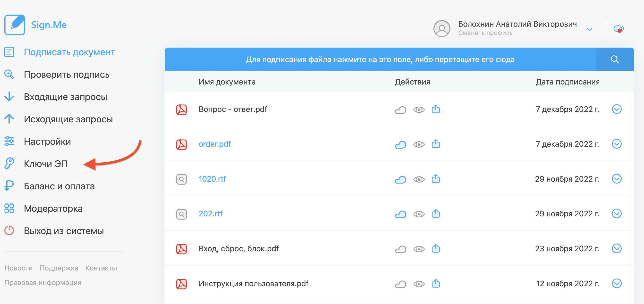Share the Вопрос - ответ.pdf document
This screenshot has width=644, height=304.
(436, 109)
